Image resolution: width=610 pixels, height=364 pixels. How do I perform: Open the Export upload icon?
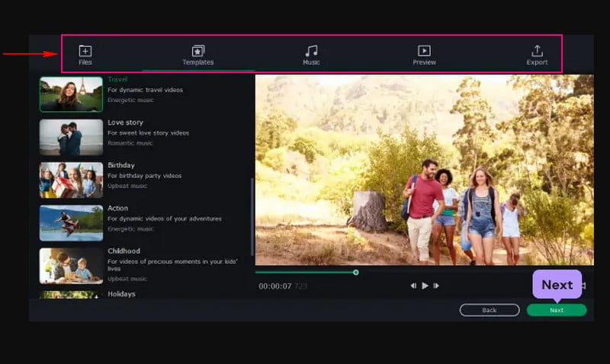[537, 51]
